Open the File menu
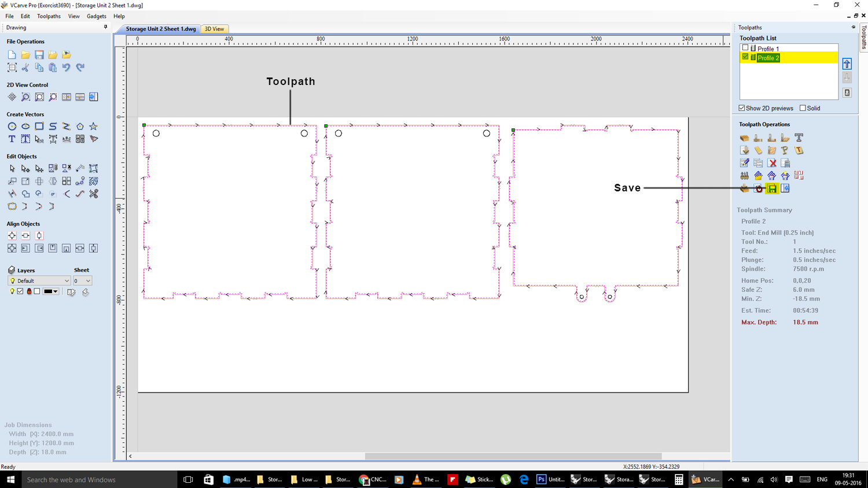Screen dimensions: 868x488 (10, 16)
